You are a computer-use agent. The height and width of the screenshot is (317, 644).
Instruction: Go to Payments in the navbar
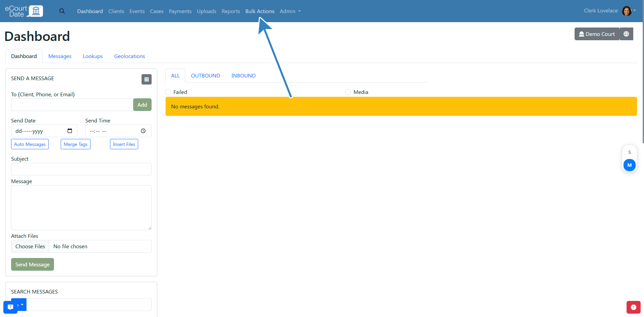(x=180, y=11)
